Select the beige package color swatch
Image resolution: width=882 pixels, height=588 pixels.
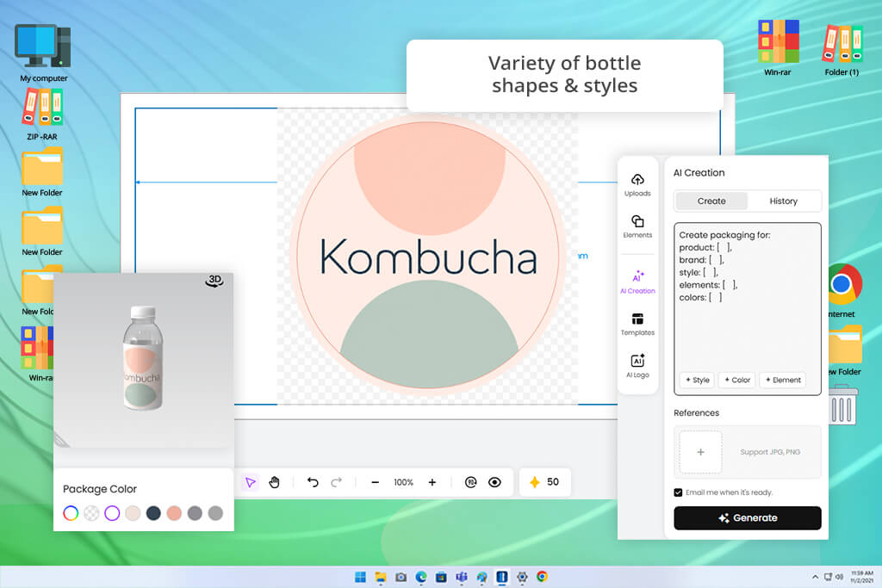point(133,513)
